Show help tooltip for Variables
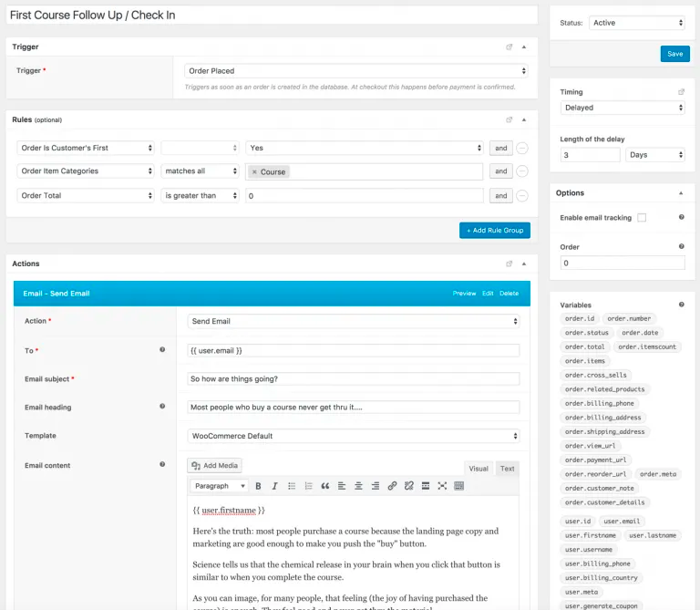This screenshot has height=610, width=700. (681, 305)
